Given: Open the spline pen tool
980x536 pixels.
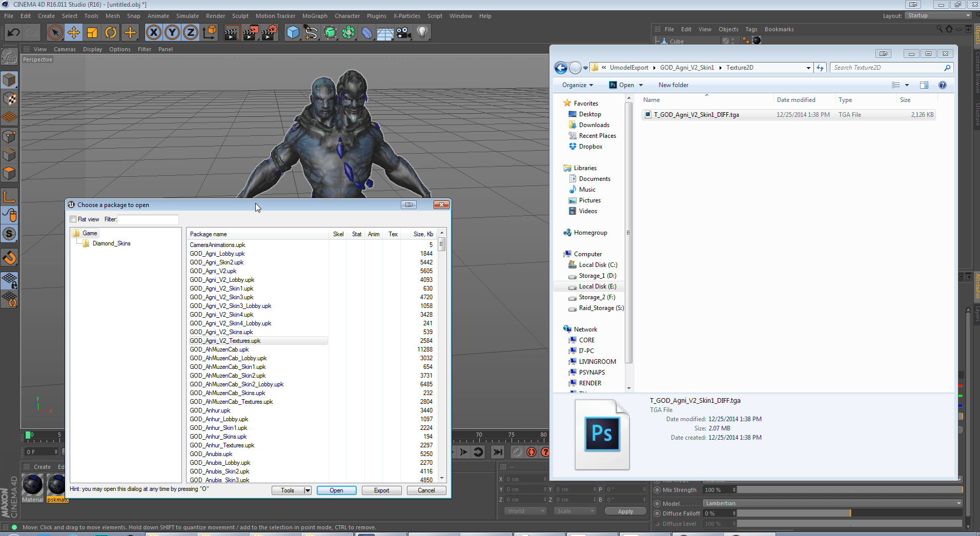Looking at the screenshot, I should (x=311, y=33).
